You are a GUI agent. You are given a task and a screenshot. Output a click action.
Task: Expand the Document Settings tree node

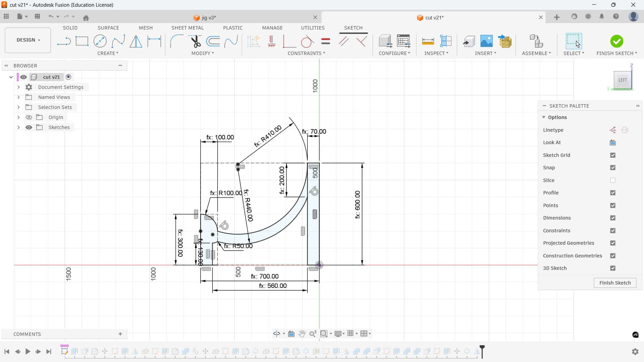coord(18,87)
